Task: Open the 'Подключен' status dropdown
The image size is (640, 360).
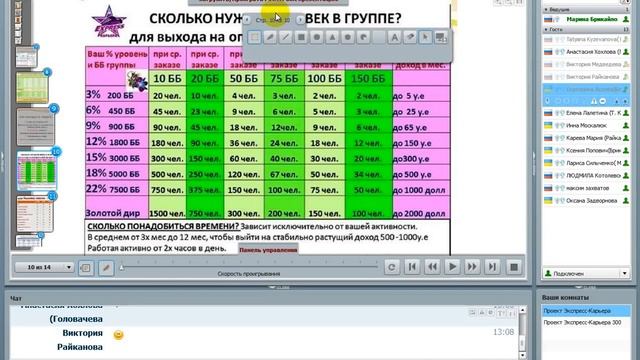Action: coord(586,273)
